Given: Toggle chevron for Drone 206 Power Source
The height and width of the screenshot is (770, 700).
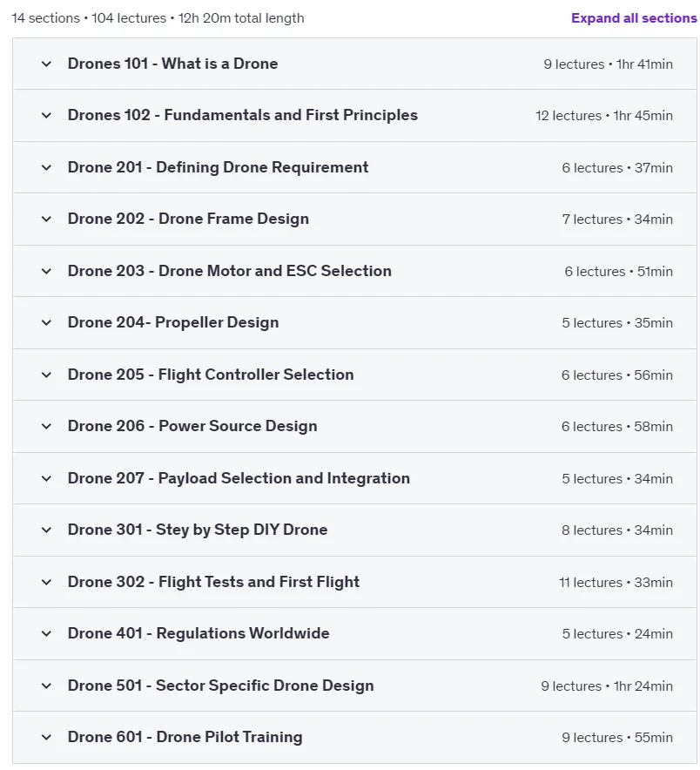Looking at the screenshot, I should tap(46, 426).
